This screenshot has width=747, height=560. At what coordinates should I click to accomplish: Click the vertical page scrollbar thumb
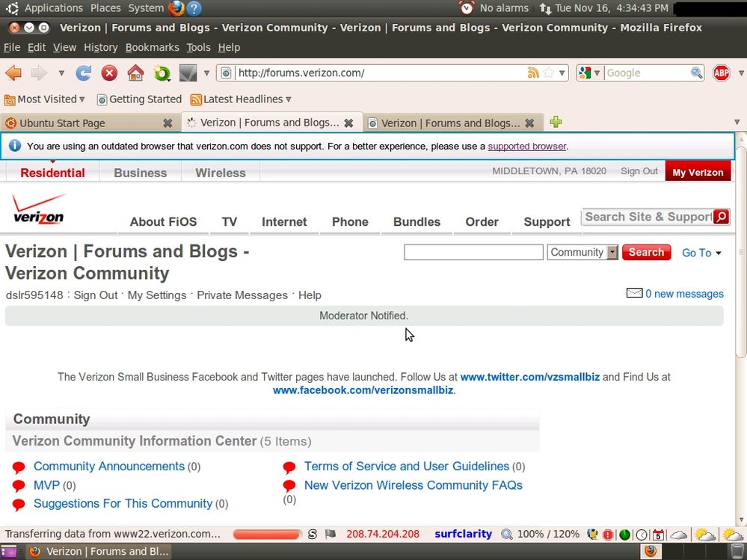(741, 253)
